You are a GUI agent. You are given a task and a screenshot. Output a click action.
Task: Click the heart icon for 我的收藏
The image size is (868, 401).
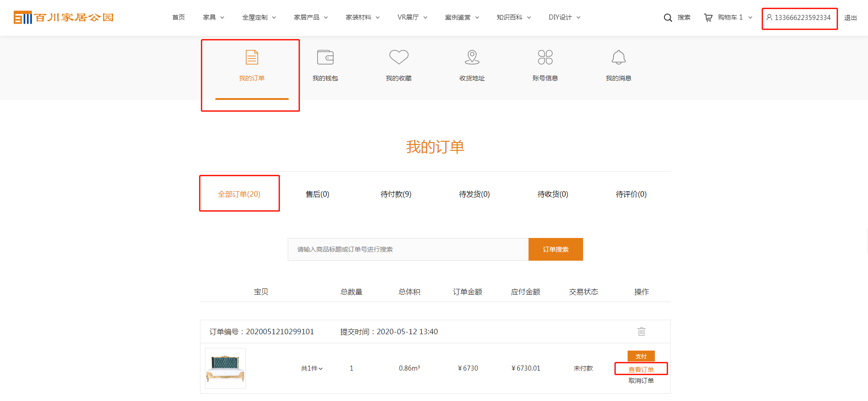pyautogui.click(x=399, y=57)
